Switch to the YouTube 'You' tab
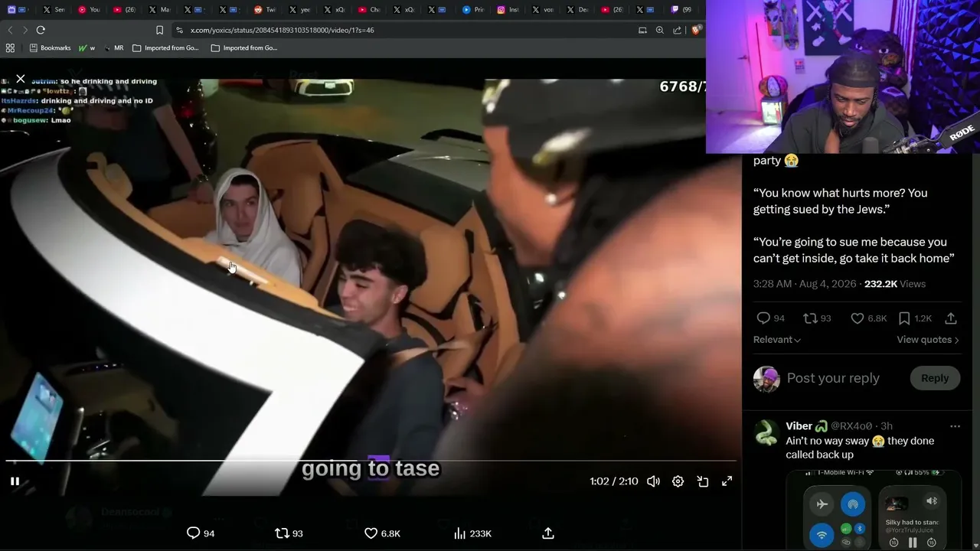Screen dimensions: 980x551 pos(90,10)
